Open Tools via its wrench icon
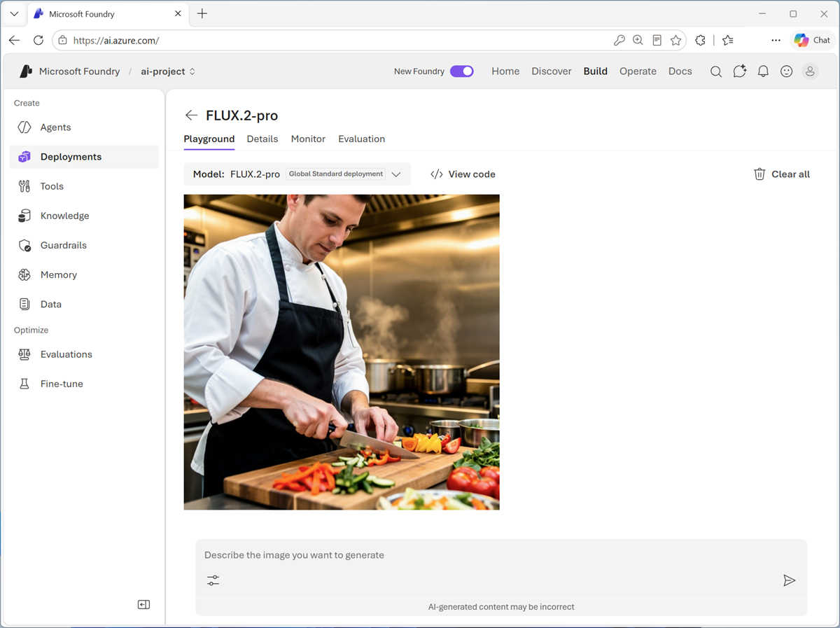The width and height of the screenshot is (840, 628). tap(24, 186)
